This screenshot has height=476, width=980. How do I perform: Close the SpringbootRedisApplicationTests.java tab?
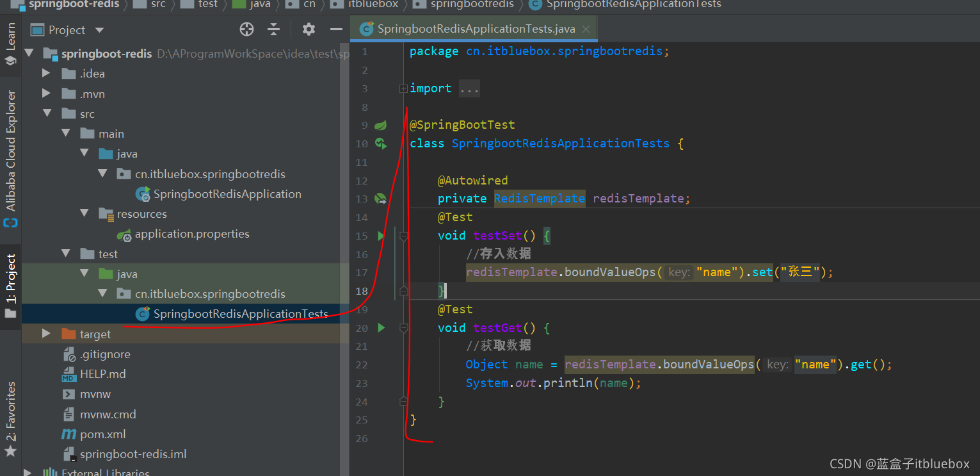coord(586,29)
